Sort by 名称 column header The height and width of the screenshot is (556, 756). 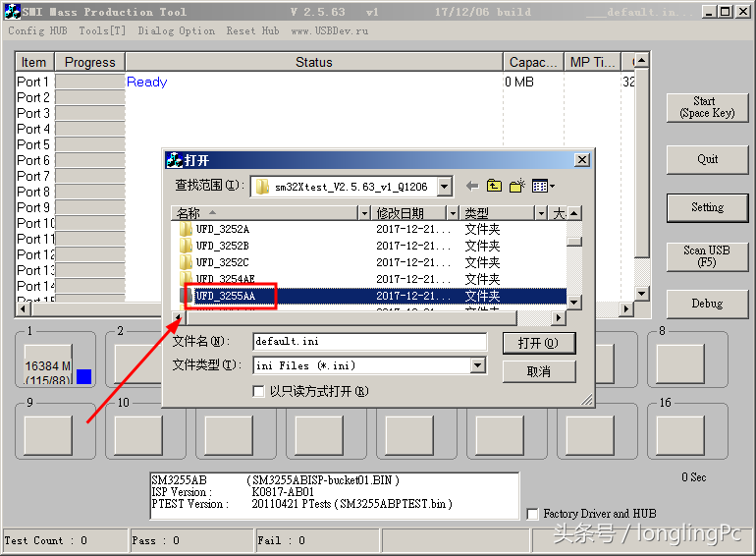[x=265, y=213]
